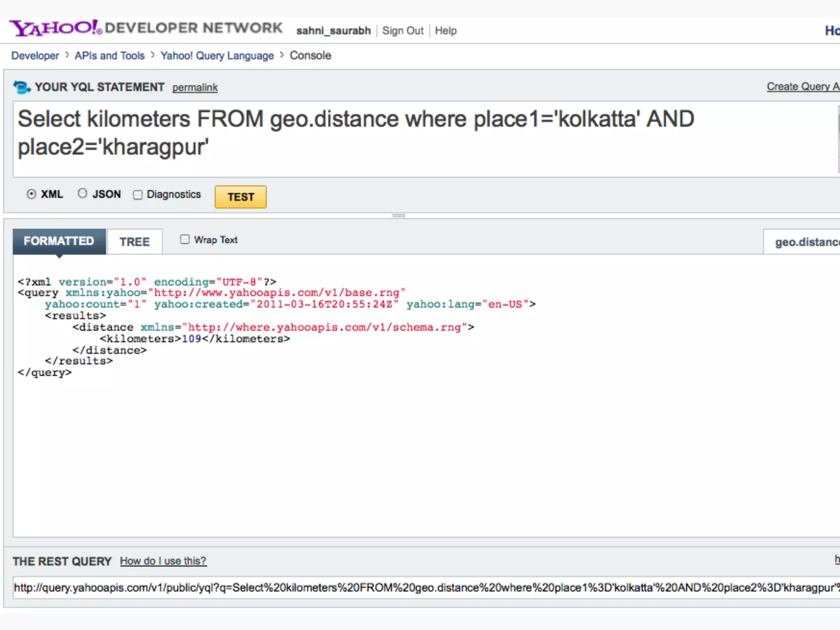
Task: Enable the Diagnostics checkbox
Action: [x=138, y=195]
